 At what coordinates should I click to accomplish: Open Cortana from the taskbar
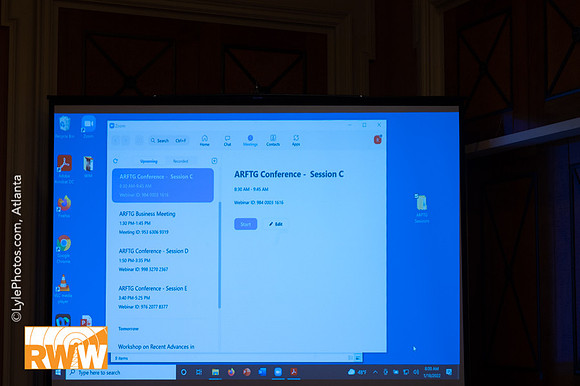coord(183,372)
